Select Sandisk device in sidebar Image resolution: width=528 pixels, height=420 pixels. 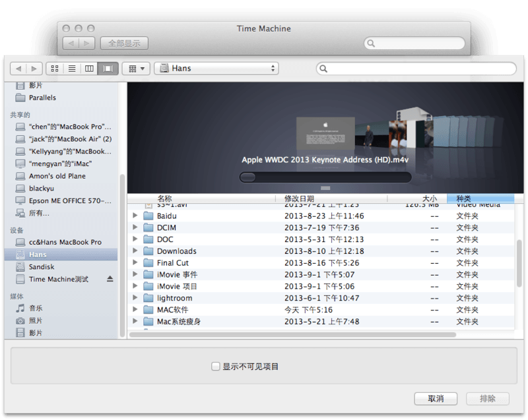pos(40,267)
